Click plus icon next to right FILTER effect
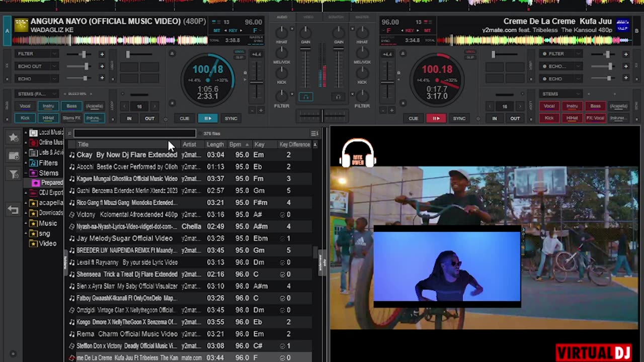Screen dimensions: 644x362 (626, 54)
